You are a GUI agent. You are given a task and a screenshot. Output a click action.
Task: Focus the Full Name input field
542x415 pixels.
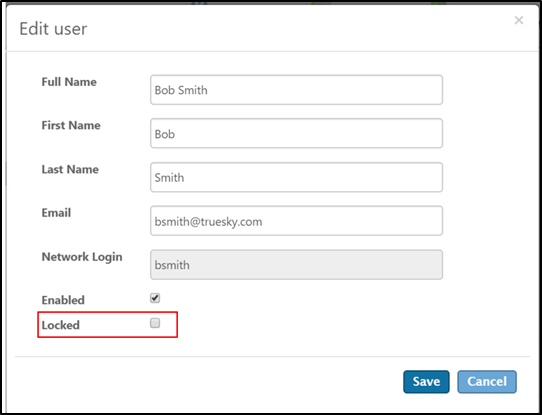click(296, 90)
